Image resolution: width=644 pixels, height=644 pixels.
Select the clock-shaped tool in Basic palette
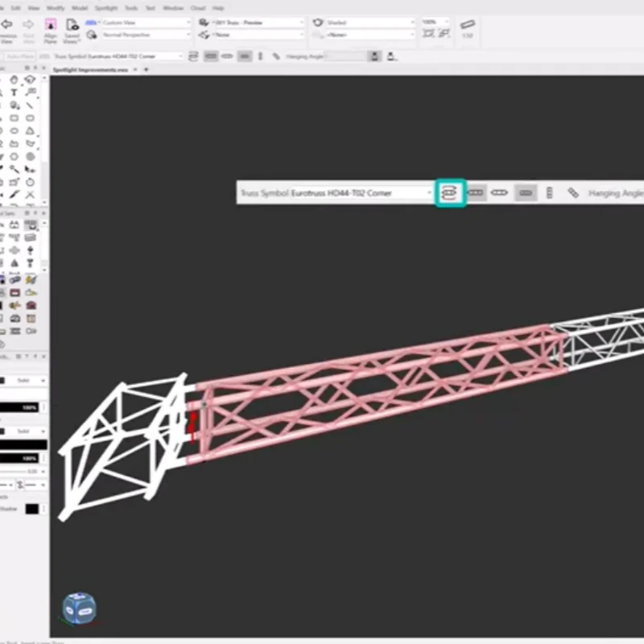(x=30, y=182)
